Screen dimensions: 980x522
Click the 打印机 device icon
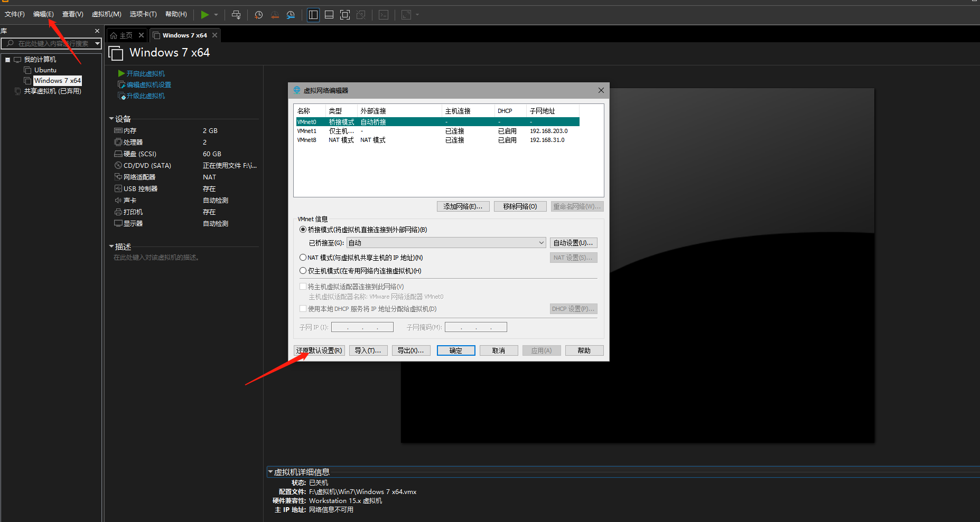118,212
